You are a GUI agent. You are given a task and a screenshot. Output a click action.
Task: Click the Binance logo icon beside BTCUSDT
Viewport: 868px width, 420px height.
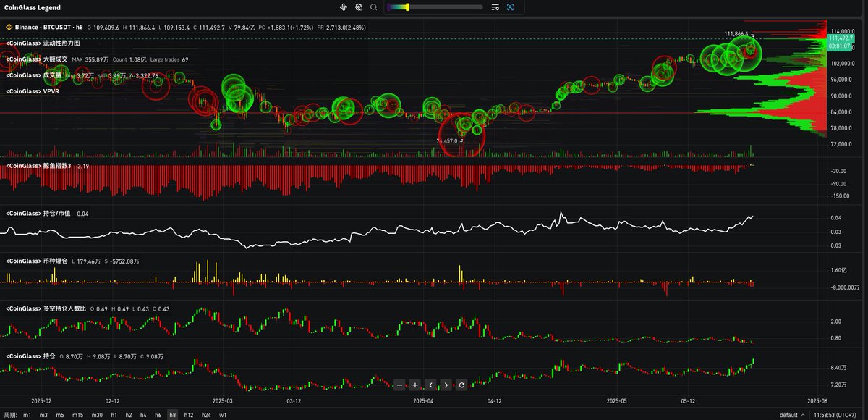tap(10, 27)
